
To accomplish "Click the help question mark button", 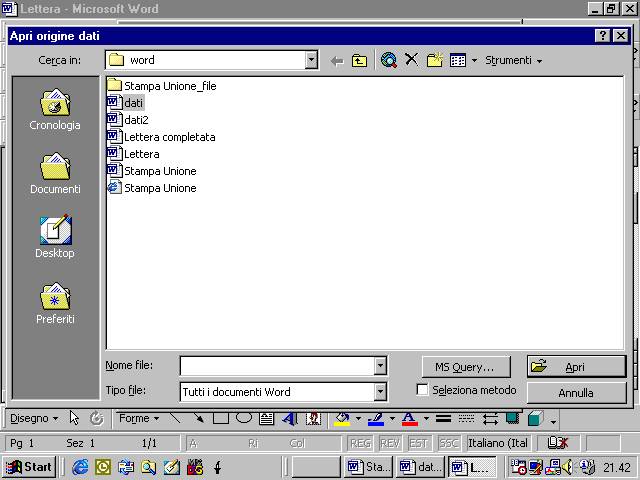I will pyautogui.click(x=602, y=36).
